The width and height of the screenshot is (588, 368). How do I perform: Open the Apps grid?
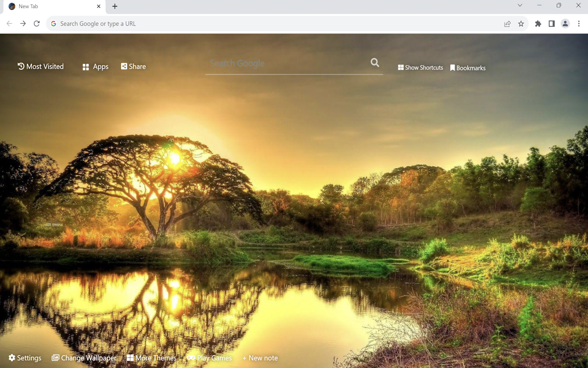[95, 66]
